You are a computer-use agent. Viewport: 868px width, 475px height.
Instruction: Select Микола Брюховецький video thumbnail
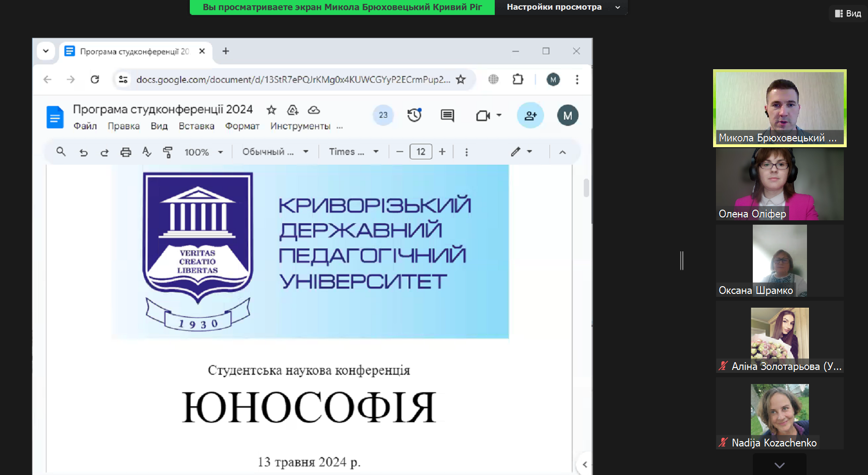[780, 108]
